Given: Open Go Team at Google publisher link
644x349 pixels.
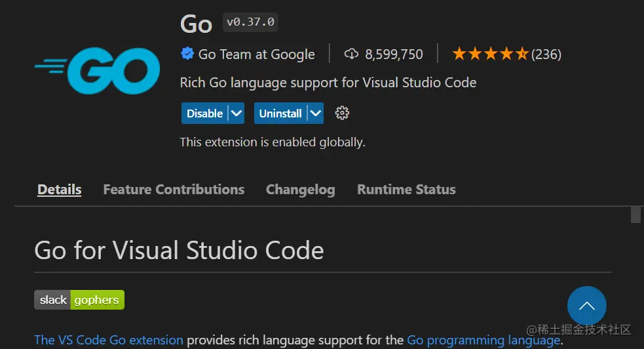Looking at the screenshot, I should (x=256, y=54).
